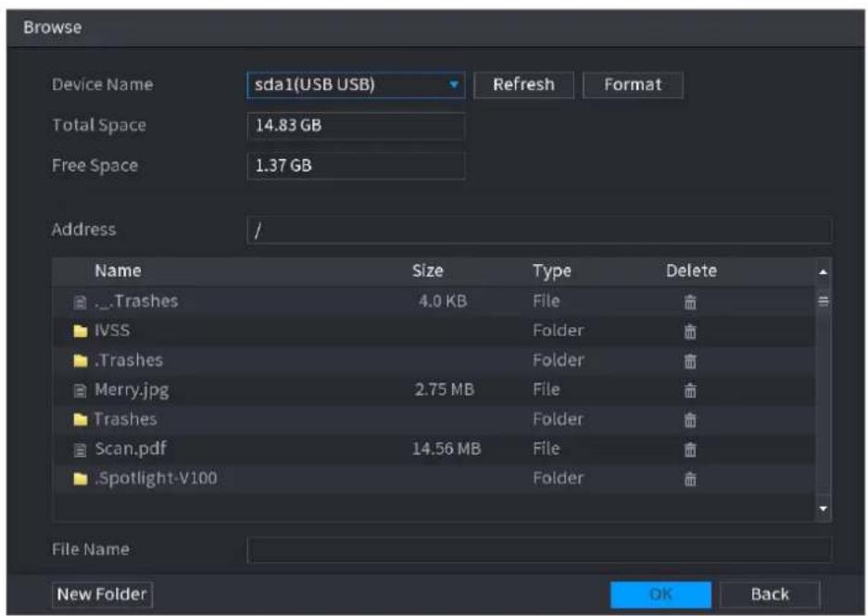
Task: Click the file icon beside Merry.jpg
Action: [81, 391]
